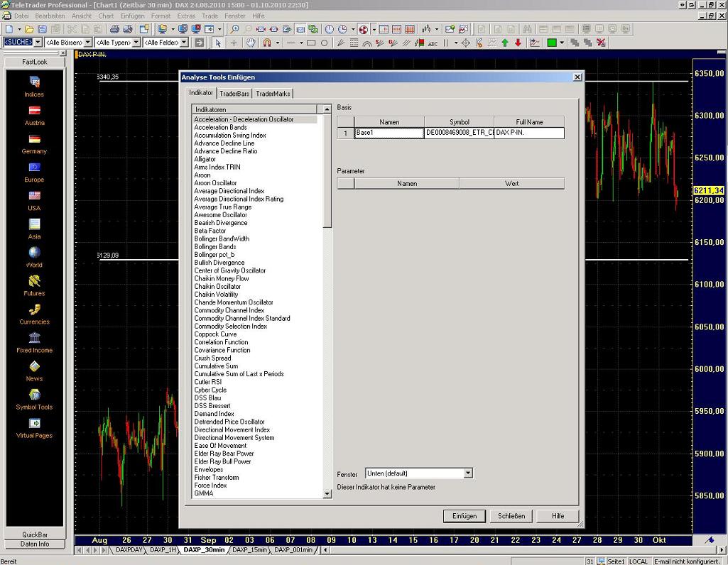Open the Asia entry in FastLook sidebar
Viewport: 728px width, 565px height.
coord(34,229)
